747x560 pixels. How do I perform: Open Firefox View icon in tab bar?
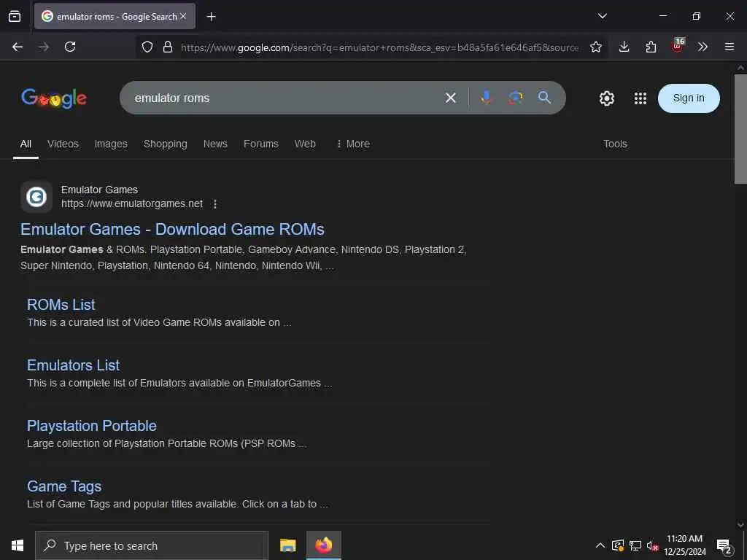click(15, 16)
